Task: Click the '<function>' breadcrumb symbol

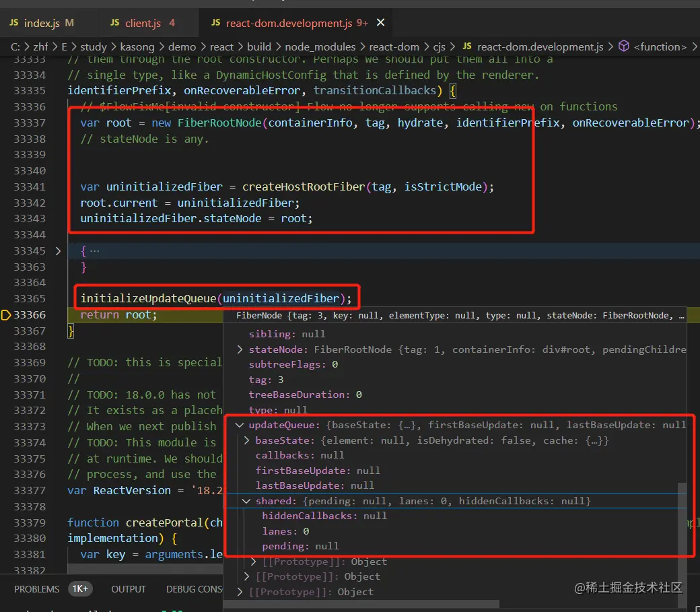Action: (660, 47)
